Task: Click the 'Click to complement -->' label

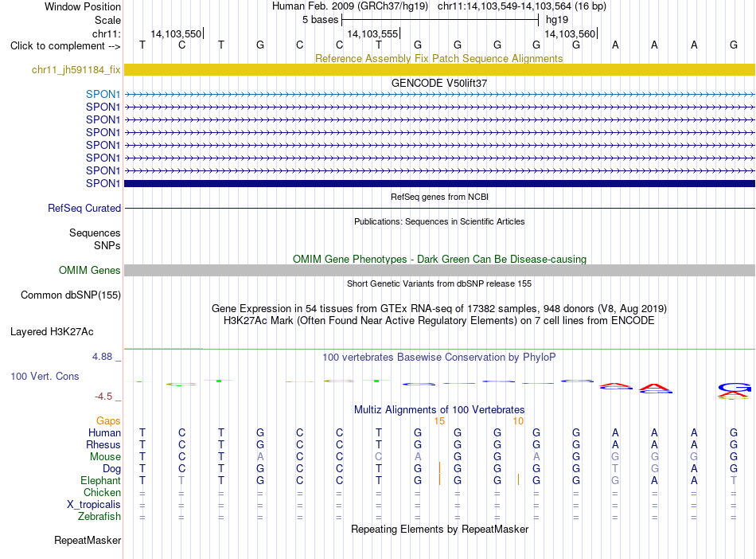Action: [65, 46]
